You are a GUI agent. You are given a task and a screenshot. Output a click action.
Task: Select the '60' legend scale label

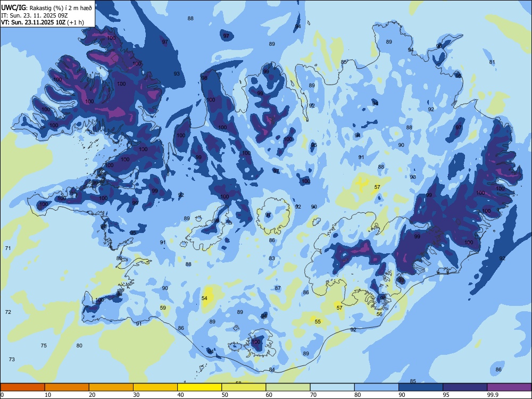coord(269,395)
